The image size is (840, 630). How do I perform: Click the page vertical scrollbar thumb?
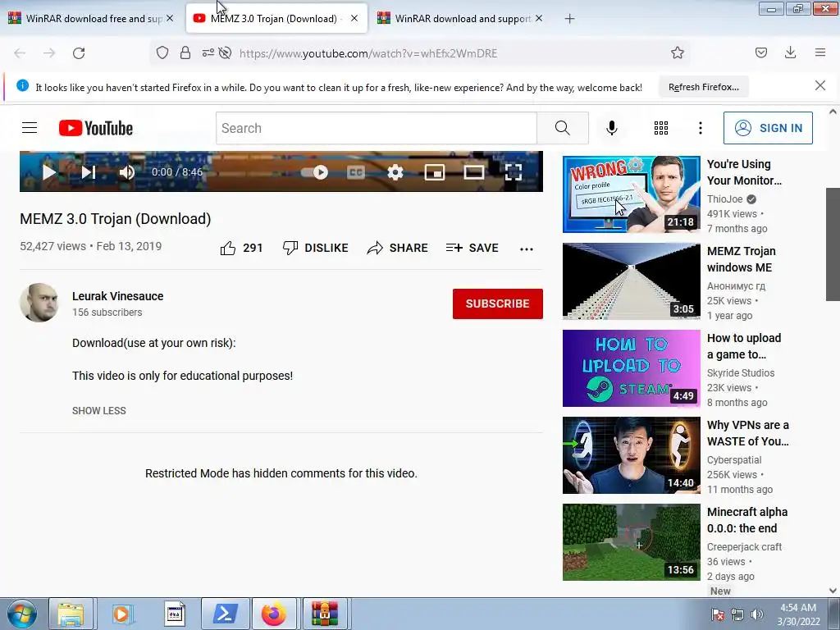tap(833, 244)
